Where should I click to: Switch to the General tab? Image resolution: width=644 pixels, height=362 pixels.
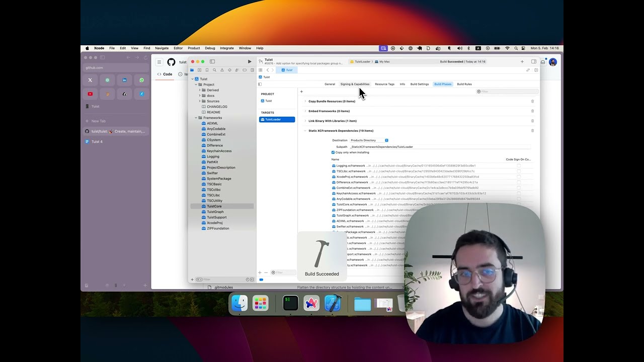click(330, 84)
